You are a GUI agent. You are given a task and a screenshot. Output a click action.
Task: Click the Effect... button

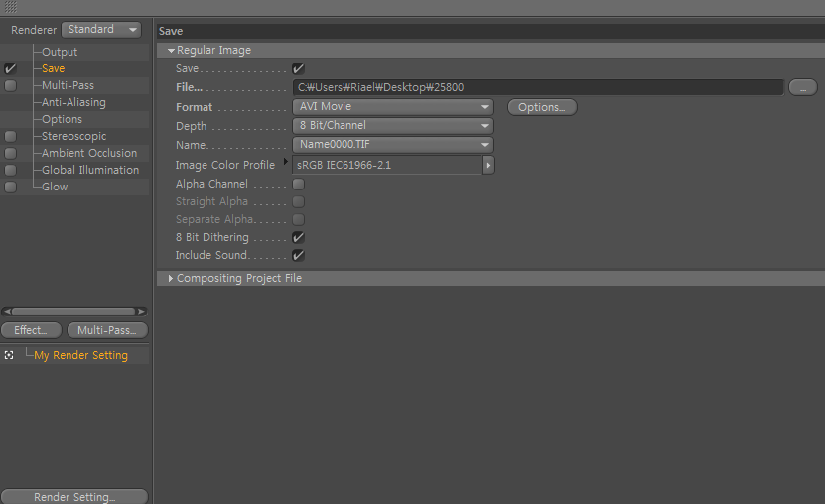31,330
